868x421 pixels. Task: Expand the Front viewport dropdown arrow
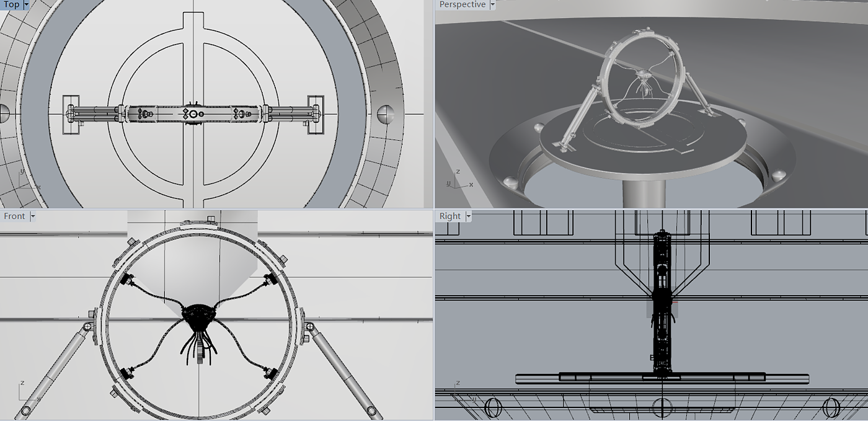pos(33,216)
